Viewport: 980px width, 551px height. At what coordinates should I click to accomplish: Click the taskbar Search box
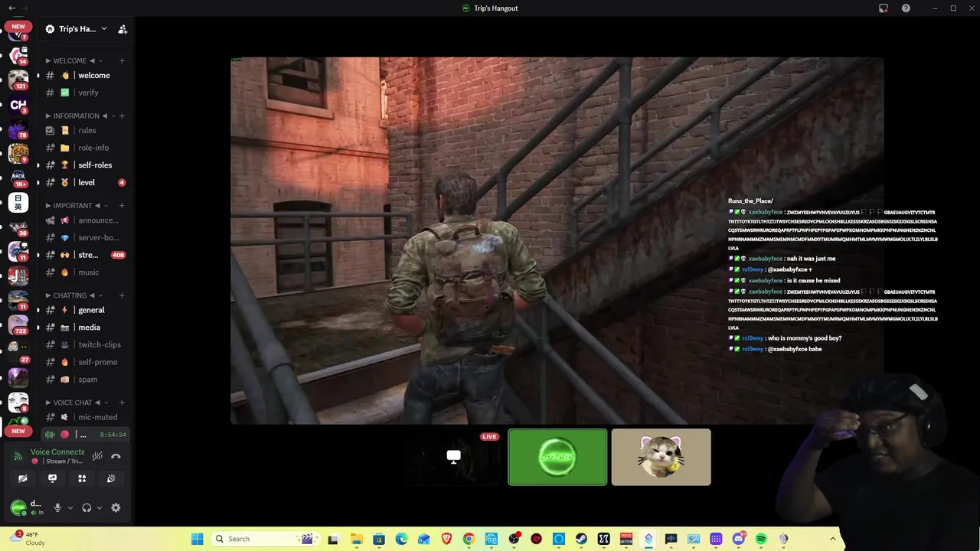[x=264, y=539]
